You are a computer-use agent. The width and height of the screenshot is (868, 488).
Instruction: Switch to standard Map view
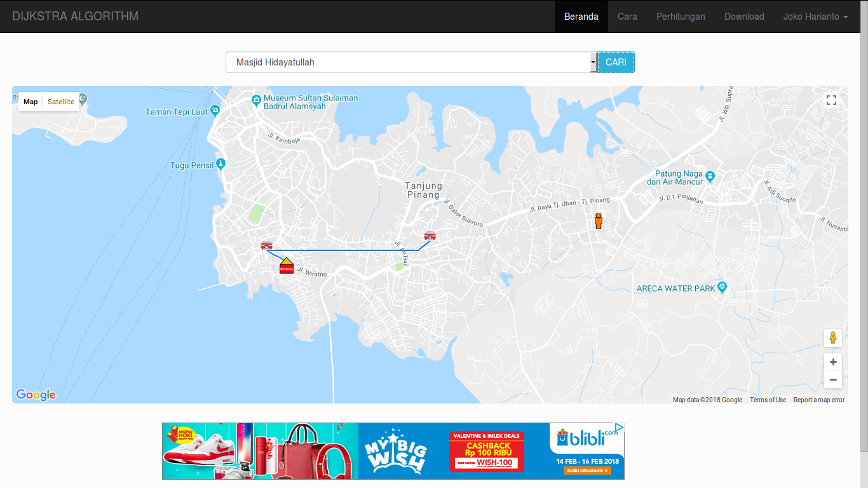coord(31,102)
